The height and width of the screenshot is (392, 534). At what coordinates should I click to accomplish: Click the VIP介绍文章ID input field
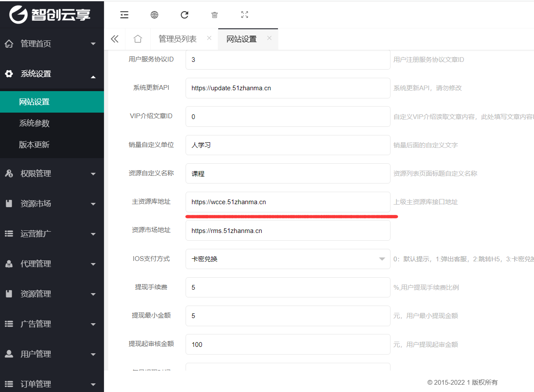point(288,116)
